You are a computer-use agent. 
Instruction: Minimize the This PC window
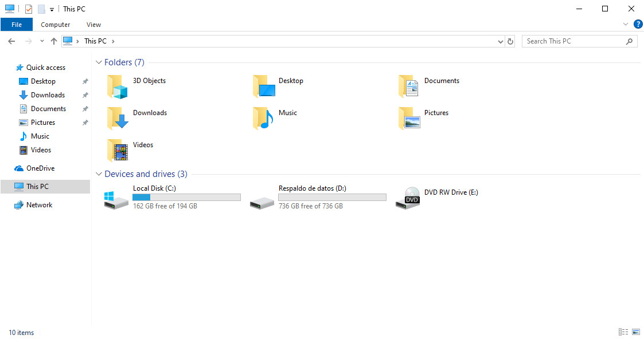[579, 9]
